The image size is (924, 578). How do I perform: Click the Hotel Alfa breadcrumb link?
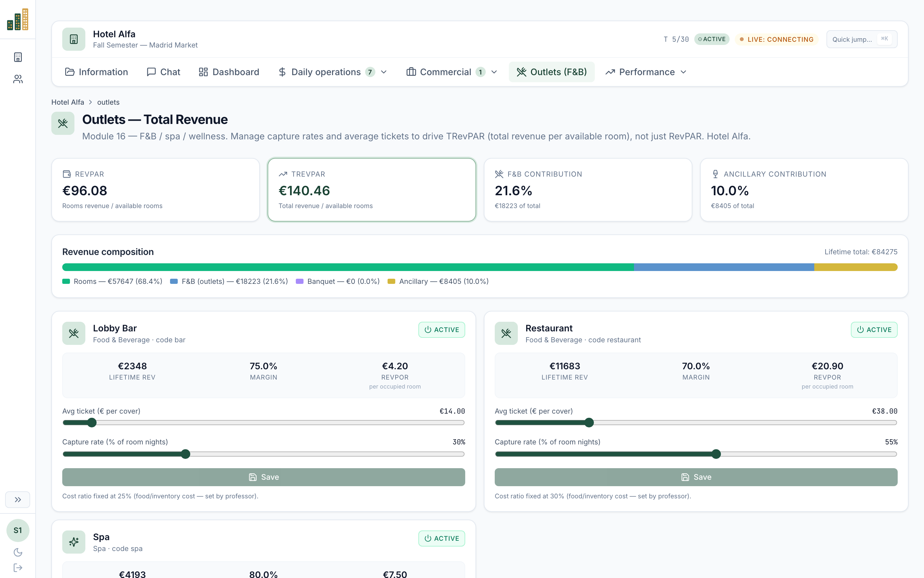[x=68, y=102]
